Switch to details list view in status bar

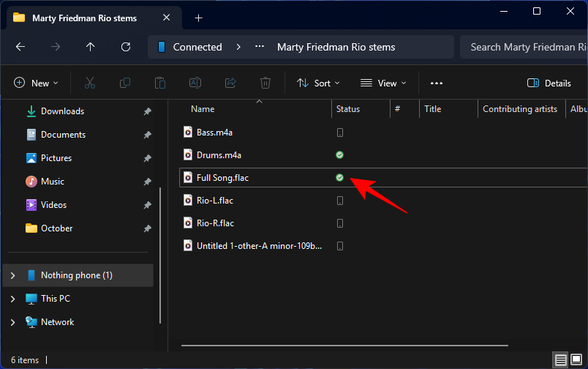(560, 359)
